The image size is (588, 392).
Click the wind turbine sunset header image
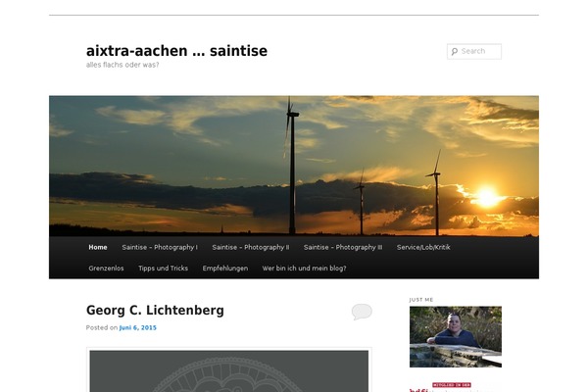(294, 166)
